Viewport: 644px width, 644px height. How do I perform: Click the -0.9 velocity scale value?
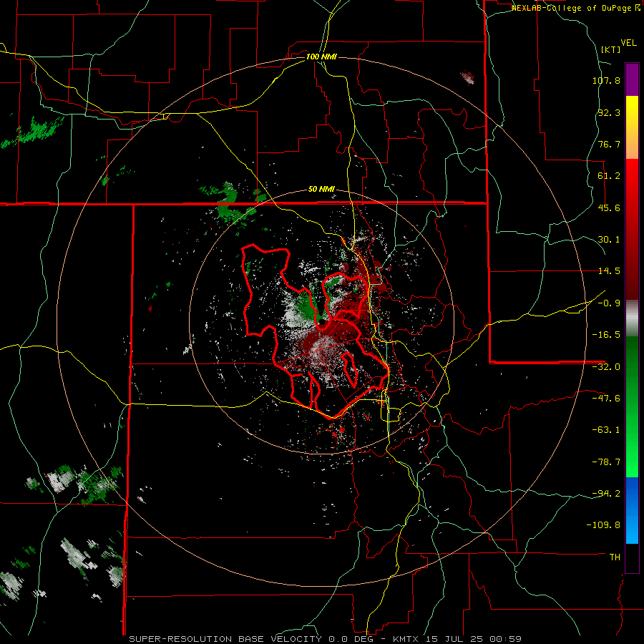609,303
